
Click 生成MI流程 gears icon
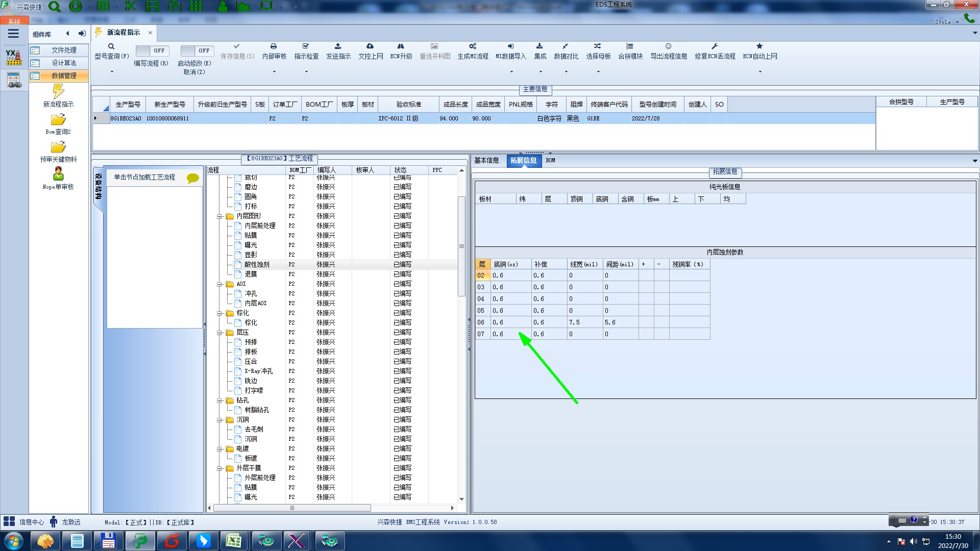[473, 46]
